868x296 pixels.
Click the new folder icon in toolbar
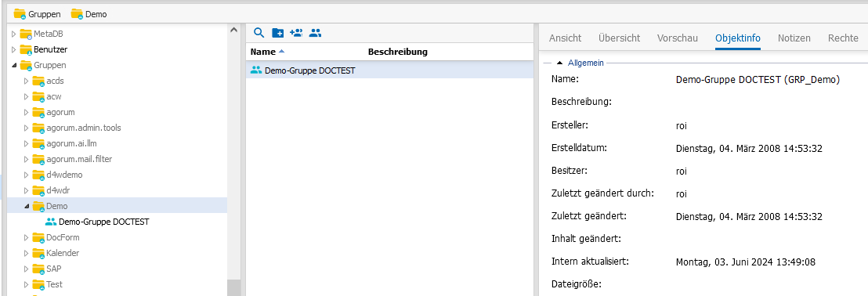click(278, 33)
